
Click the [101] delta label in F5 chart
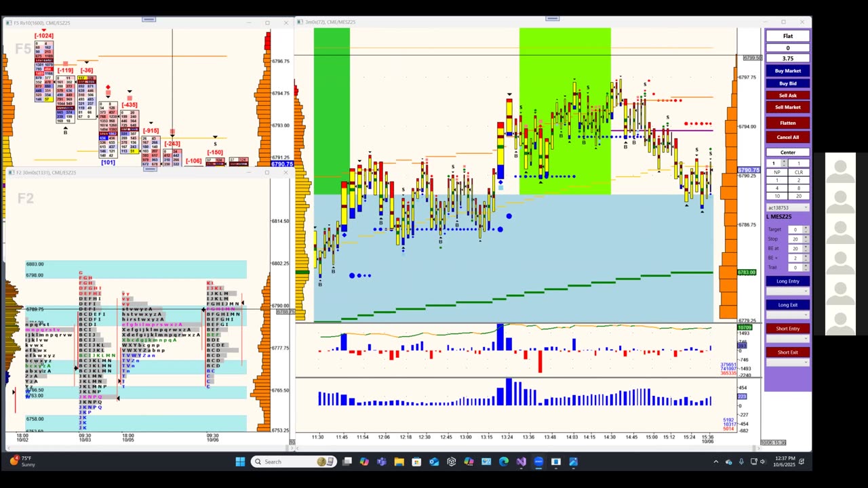pyautogui.click(x=108, y=163)
